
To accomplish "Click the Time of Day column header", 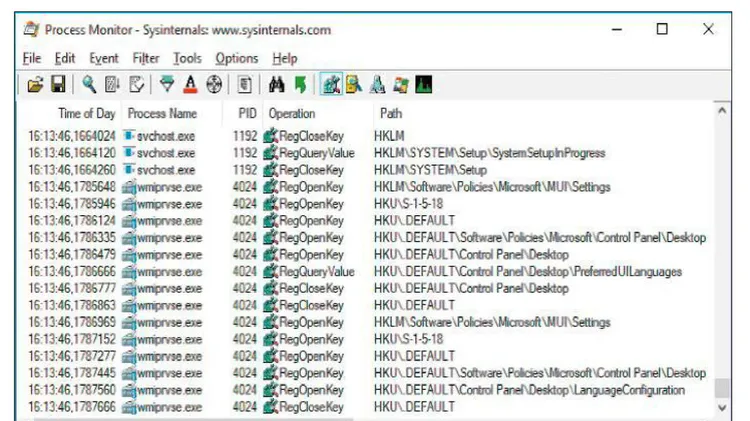I will [87, 113].
